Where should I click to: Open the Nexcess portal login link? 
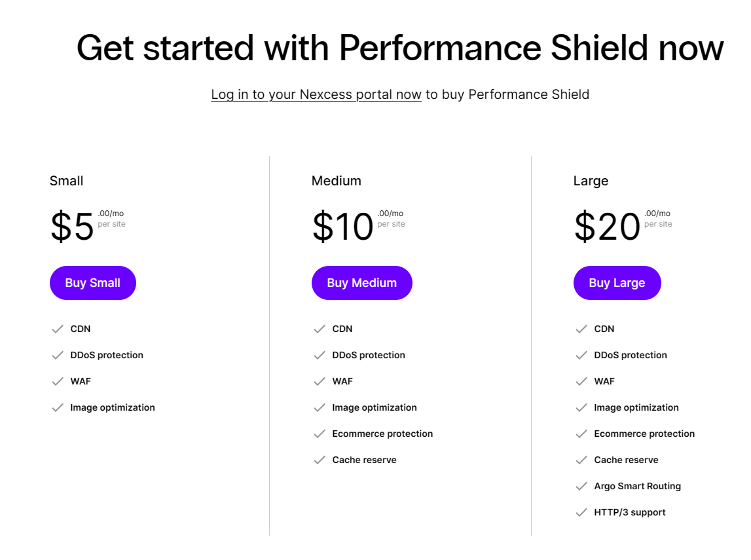click(x=316, y=94)
